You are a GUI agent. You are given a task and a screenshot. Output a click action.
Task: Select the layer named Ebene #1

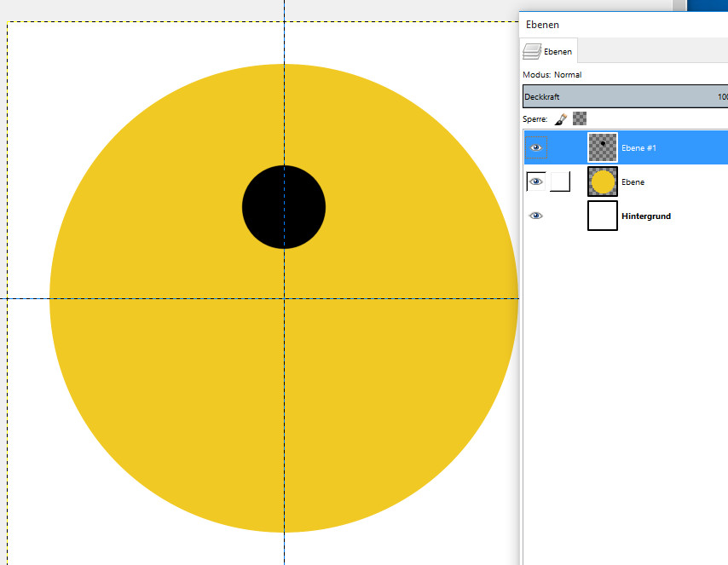[x=638, y=148]
